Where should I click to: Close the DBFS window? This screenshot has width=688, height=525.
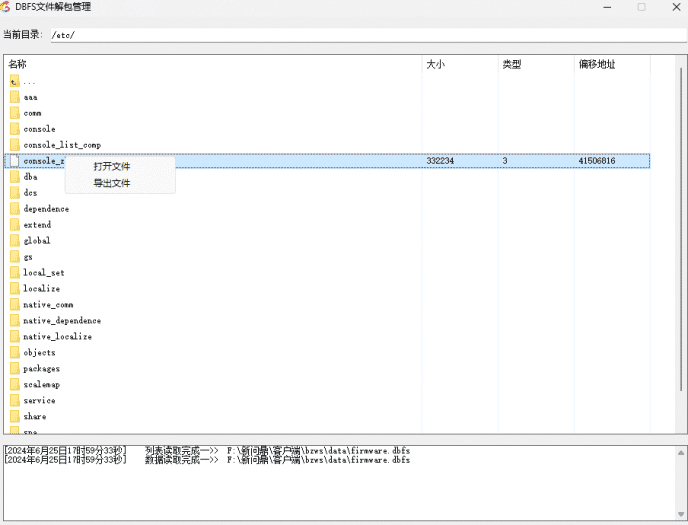coord(677,7)
